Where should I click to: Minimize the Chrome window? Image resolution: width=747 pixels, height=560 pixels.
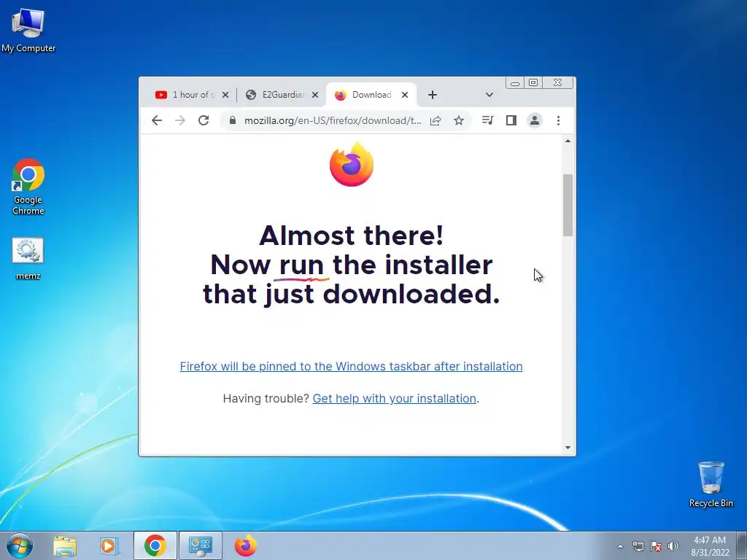click(515, 83)
